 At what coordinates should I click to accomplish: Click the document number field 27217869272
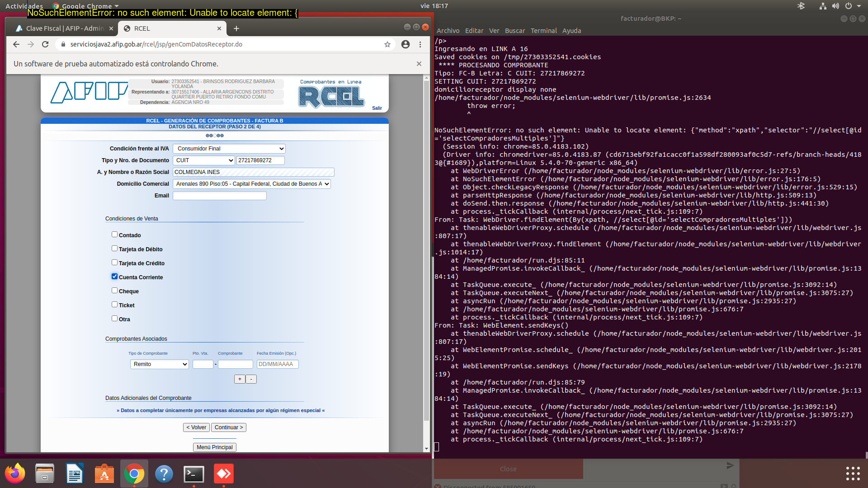click(260, 160)
